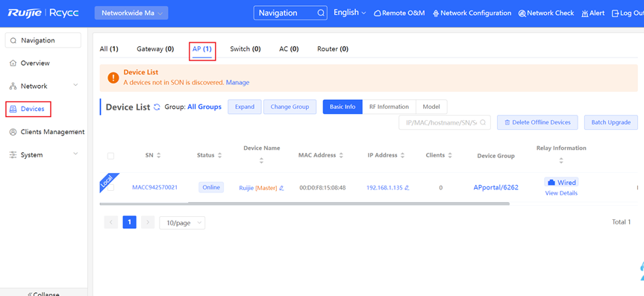The image size is (644, 296).
Task: Click the All Groups group link
Action: coord(204,107)
